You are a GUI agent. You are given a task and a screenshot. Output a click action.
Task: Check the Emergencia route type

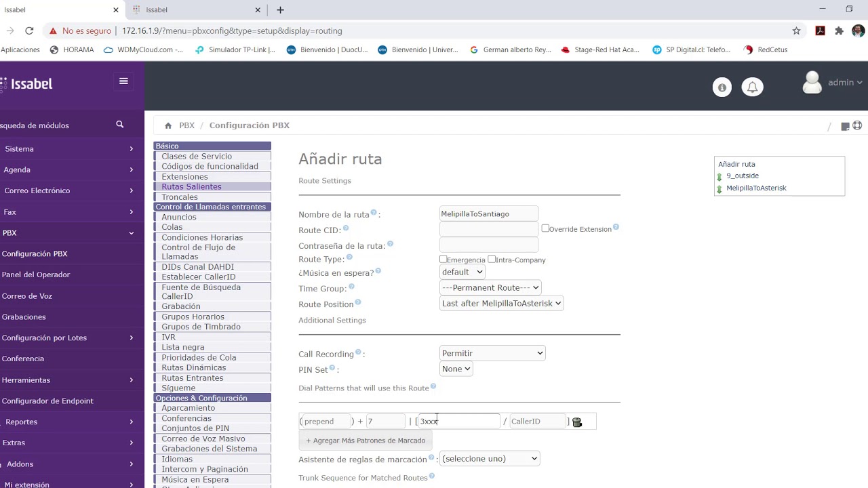coord(443,259)
